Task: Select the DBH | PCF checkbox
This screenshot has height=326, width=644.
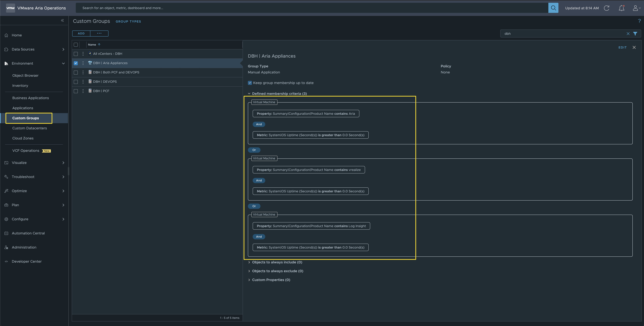Action: tap(76, 91)
